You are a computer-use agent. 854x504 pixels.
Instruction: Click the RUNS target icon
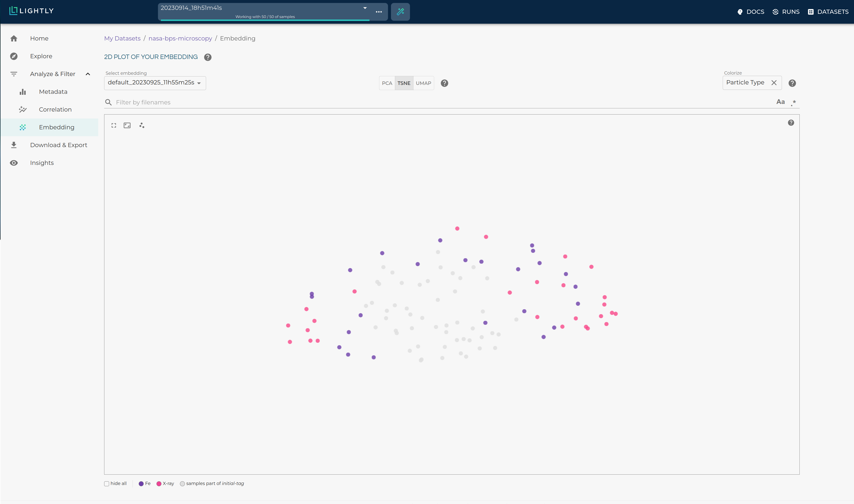pyautogui.click(x=776, y=12)
